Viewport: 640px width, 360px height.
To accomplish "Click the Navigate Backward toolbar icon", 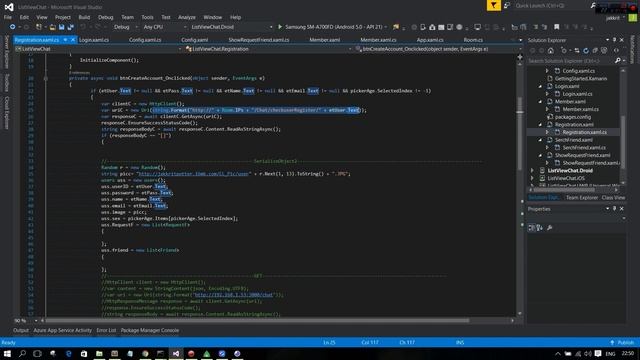I will (x=12, y=27).
